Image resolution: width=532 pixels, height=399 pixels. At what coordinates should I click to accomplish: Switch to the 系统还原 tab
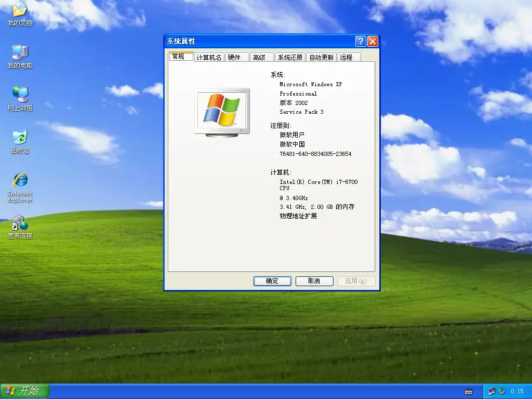click(x=290, y=57)
